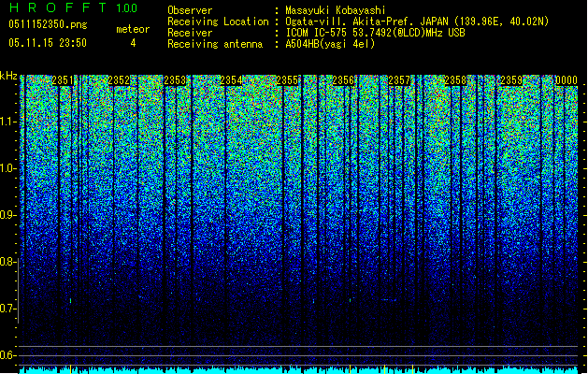Click the 2355 time marker
Screen dimensions: 588x374
tap(287, 80)
